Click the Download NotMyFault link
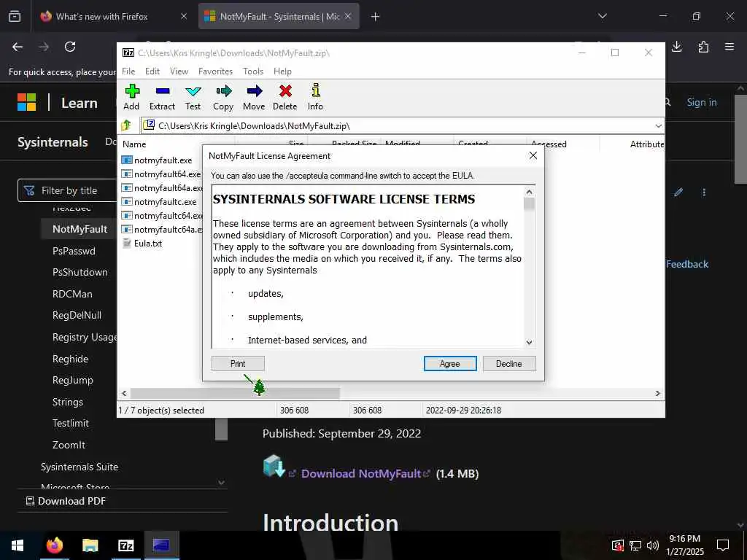The height and width of the screenshot is (560, 747). coord(361,474)
